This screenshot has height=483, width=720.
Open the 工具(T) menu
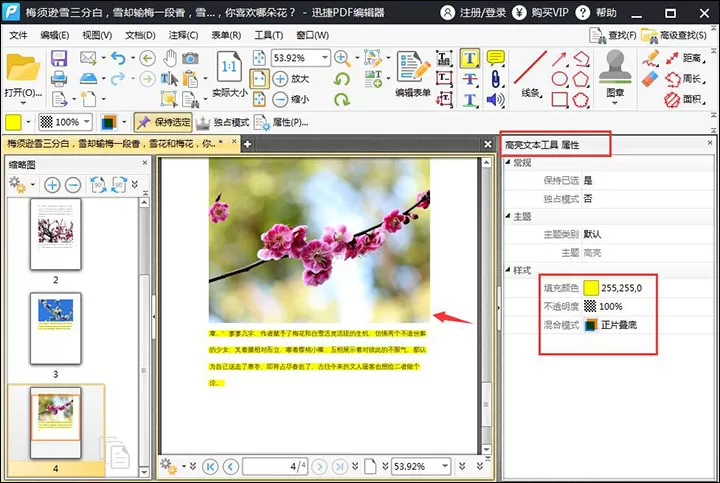coord(269,35)
